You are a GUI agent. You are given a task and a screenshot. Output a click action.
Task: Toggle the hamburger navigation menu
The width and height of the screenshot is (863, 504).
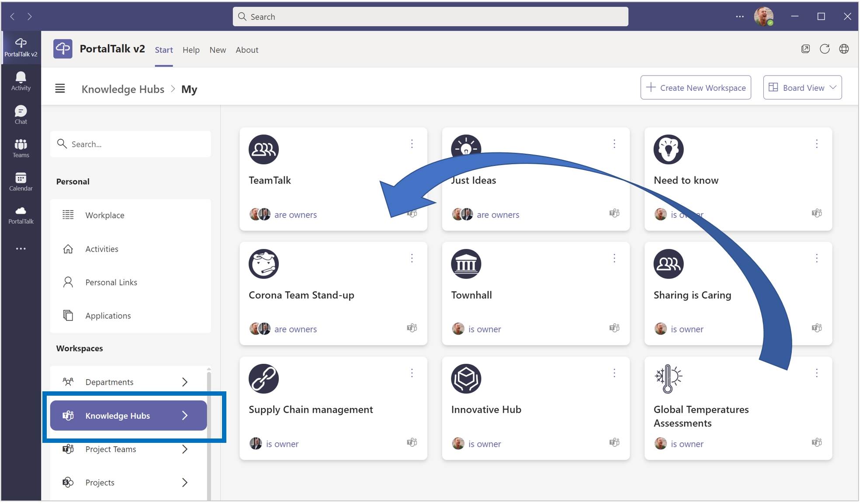[60, 89]
